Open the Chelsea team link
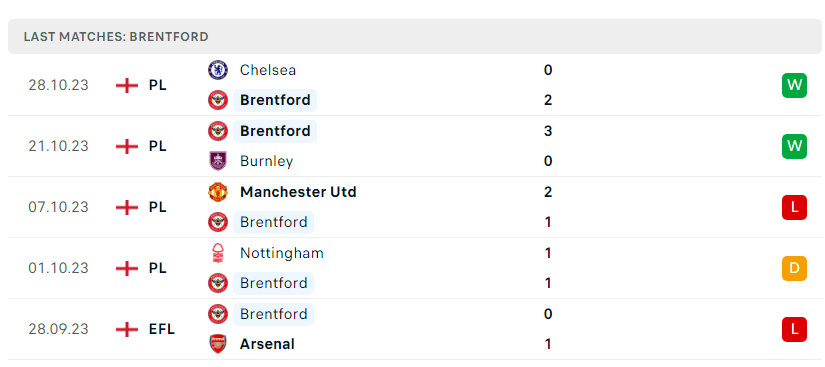 268,70
